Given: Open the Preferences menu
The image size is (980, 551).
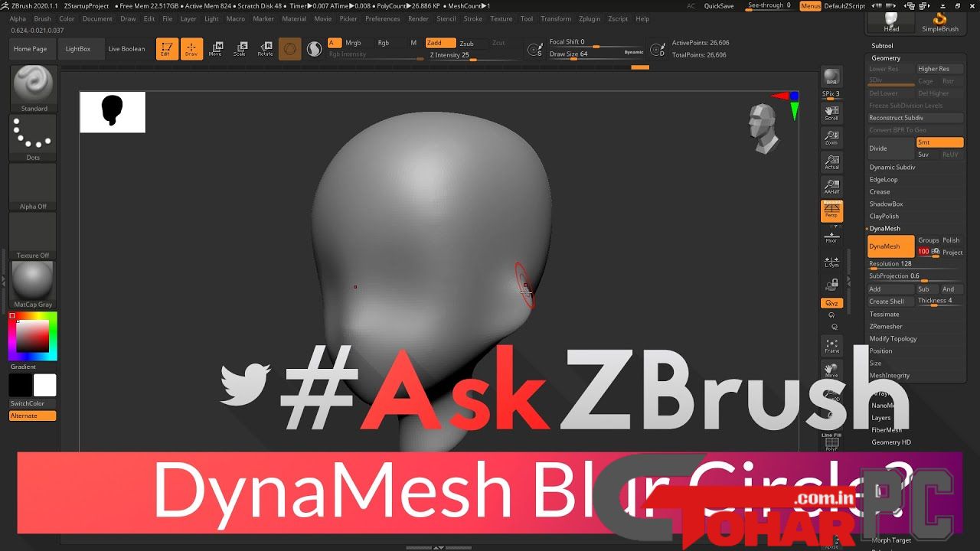Looking at the screenshot, I should pyautogui.click(x=382, y=18).
